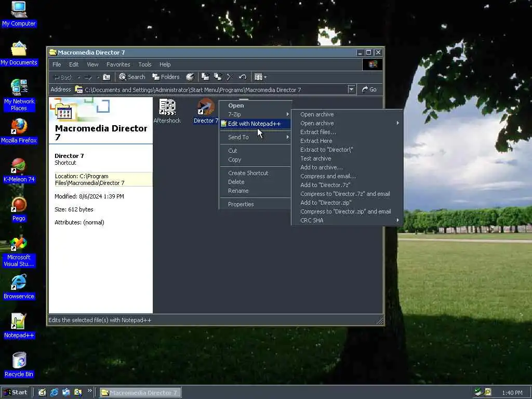Choose Cut in the context menu
The image size is (532, 399).
click(255, 151)
